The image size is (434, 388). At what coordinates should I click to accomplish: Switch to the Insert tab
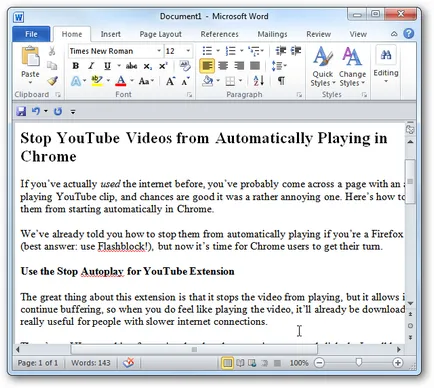(x=111, y=34)
